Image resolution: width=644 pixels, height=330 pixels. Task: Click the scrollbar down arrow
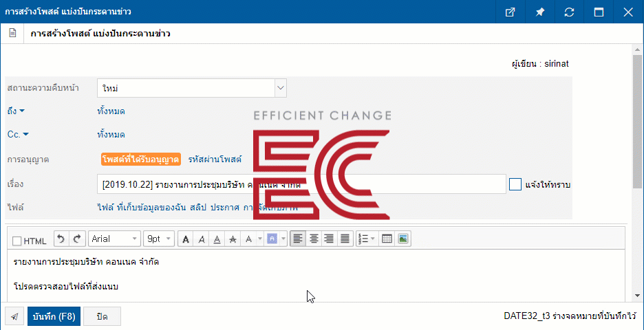(637, 295)
